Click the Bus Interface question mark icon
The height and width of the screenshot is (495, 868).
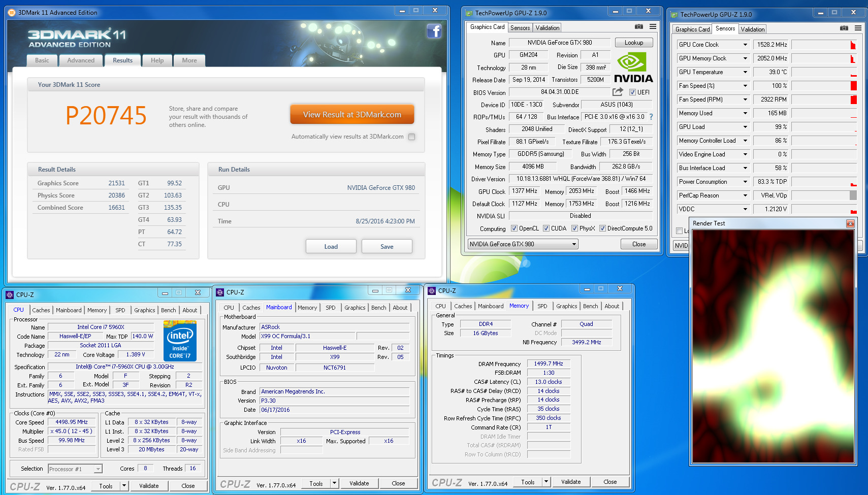click(x=651, y=117)
